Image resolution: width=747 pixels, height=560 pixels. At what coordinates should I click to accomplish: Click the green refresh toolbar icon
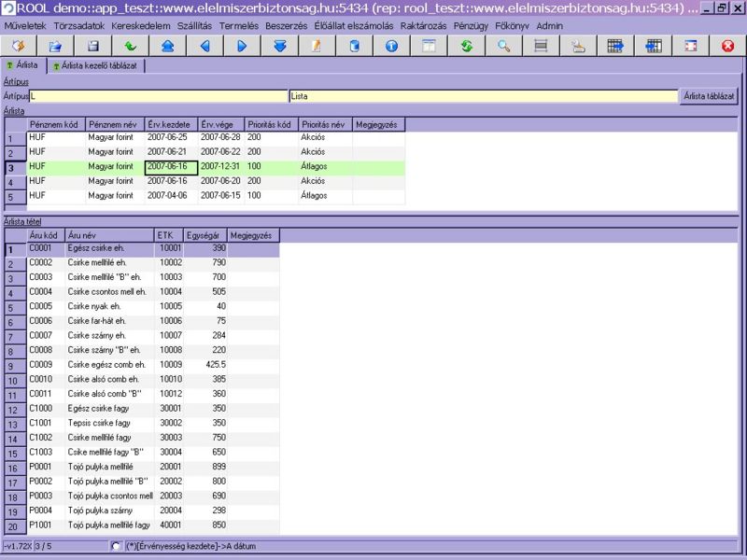466,46
